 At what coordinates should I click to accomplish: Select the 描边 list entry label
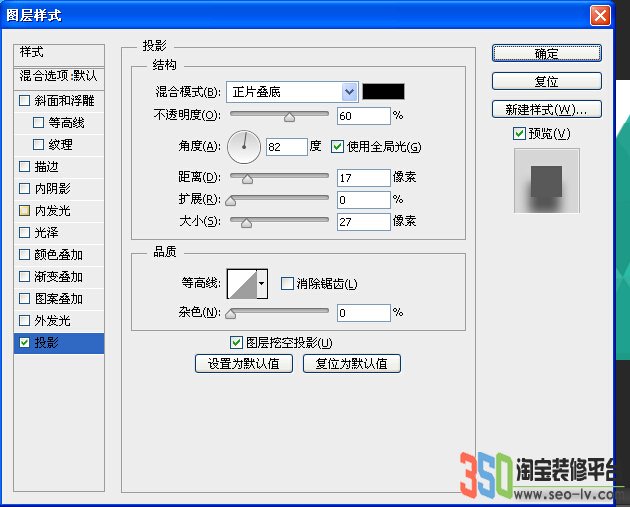coord(46,166)
